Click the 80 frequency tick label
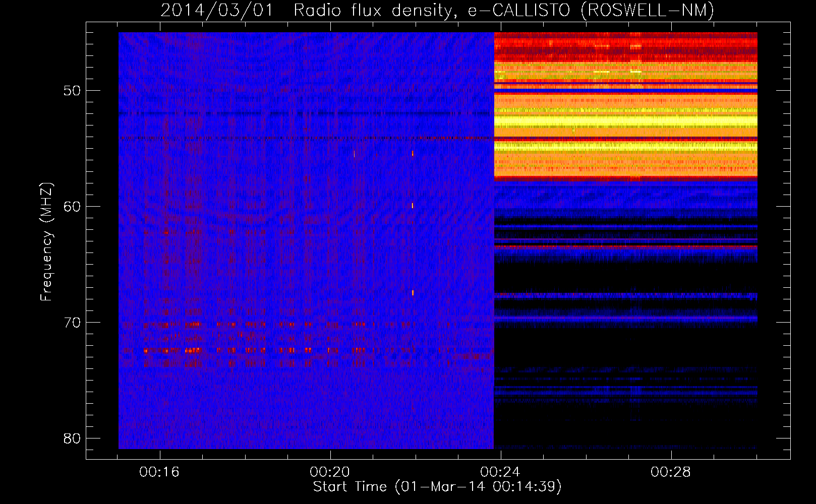 click(72, 438)
